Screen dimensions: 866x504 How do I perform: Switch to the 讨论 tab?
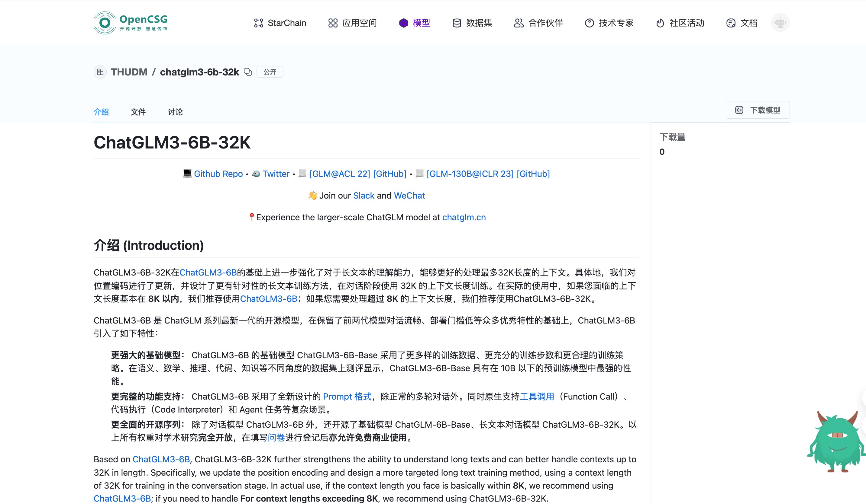point(175,112)
